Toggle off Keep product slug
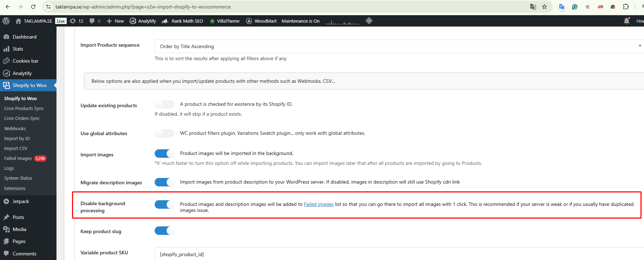The image size is (644, 260). click(x=165, y=231)
